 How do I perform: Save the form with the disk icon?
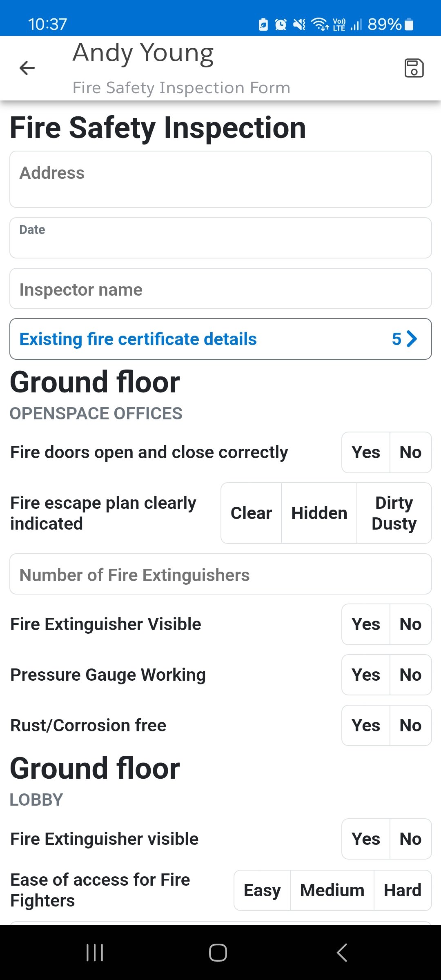(414, 68)
